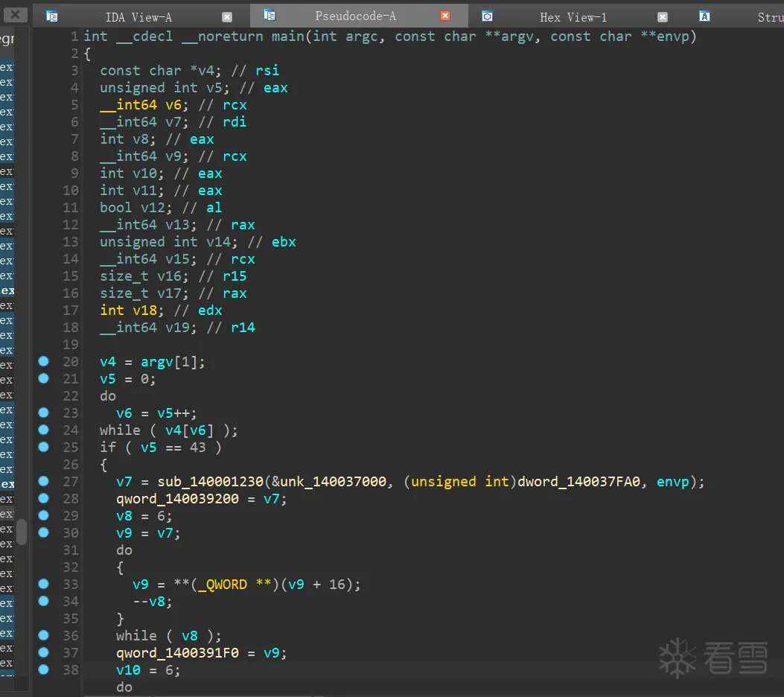Click the Pseudocode-A tab icon

[x=270, y=16]
